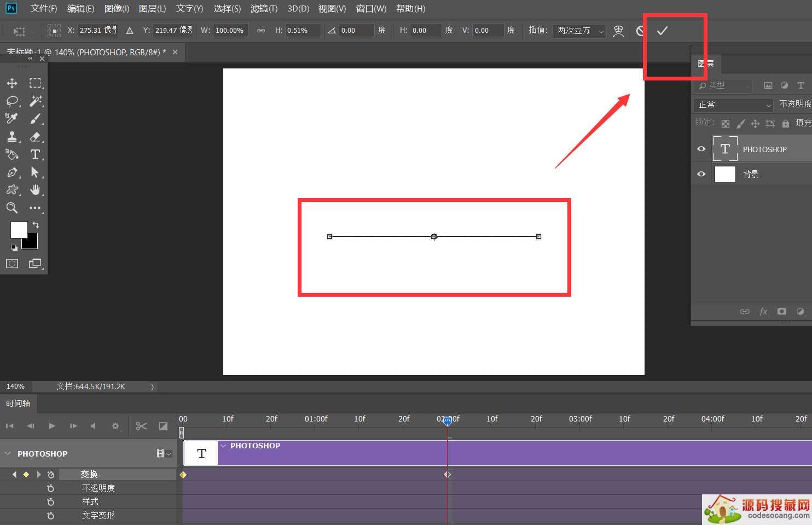Open the 类型 layer filter dropdown

coord(723,85)
